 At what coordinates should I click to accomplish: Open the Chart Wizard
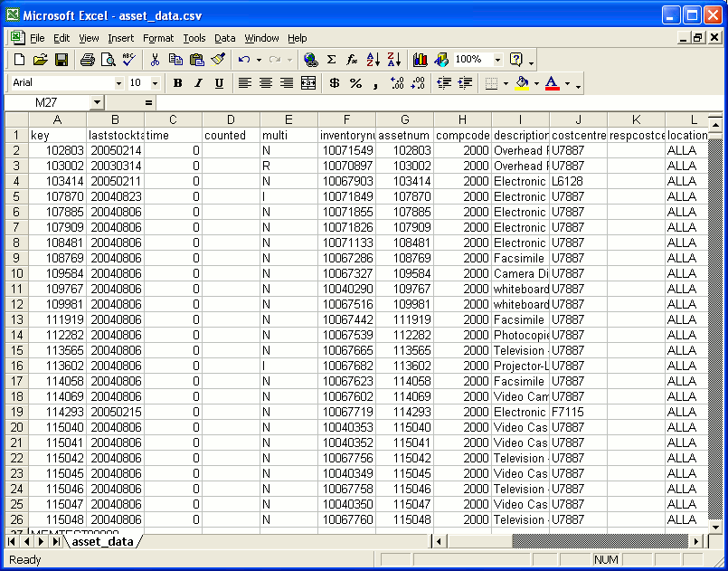[420, 60]
